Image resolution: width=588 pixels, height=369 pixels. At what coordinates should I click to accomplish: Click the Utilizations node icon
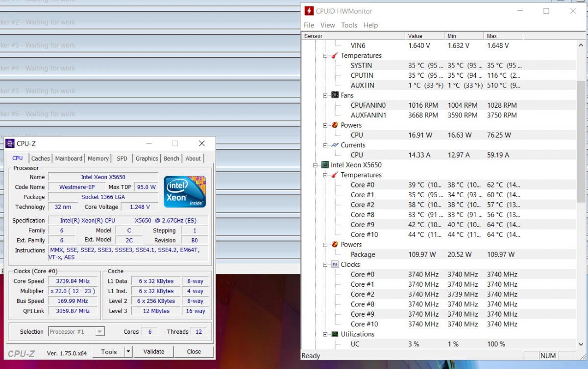334,334
